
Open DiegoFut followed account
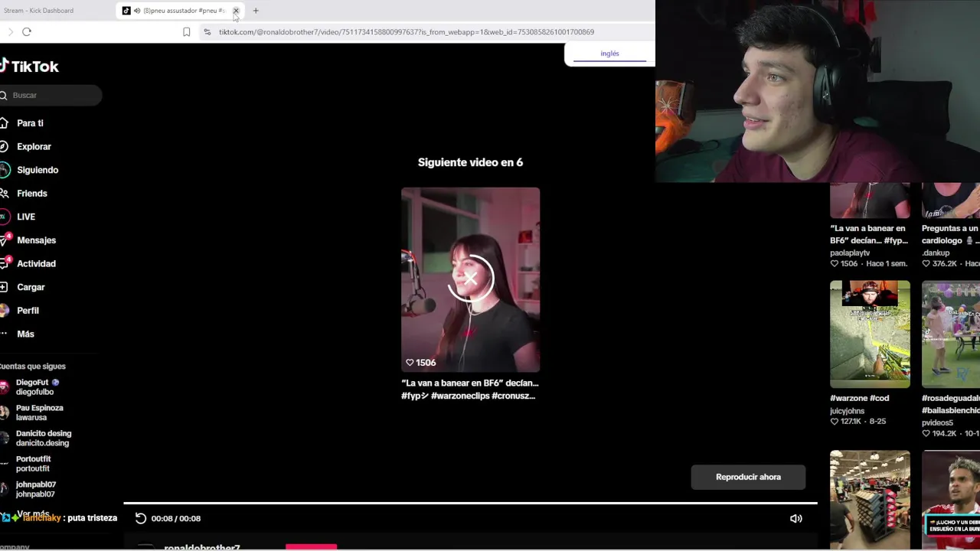pyautogui.click(x=31, y=386)
